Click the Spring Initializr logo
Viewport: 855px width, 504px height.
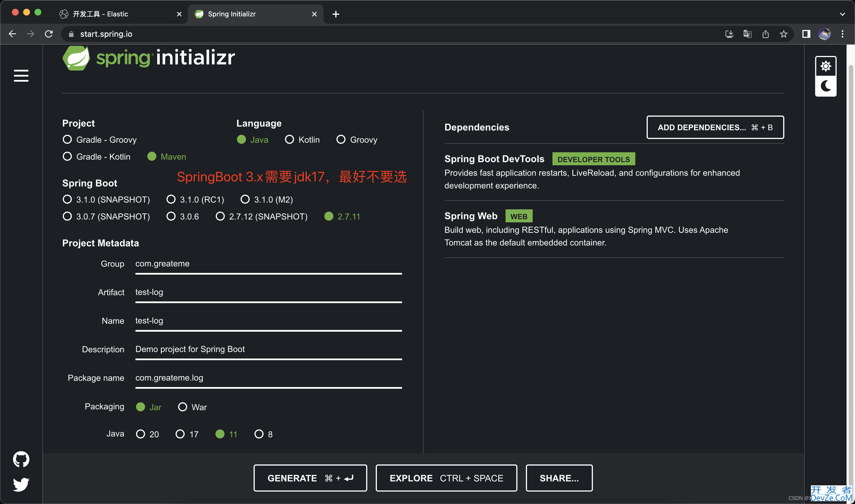point(148,58)
